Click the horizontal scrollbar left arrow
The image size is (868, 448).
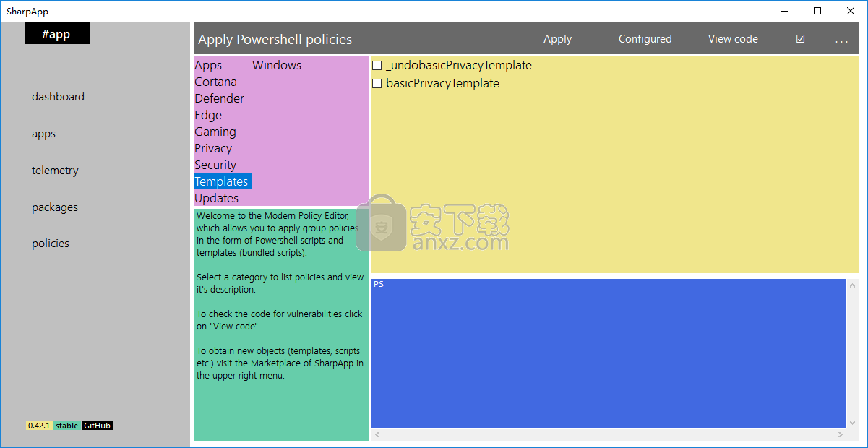coord(377,435)
